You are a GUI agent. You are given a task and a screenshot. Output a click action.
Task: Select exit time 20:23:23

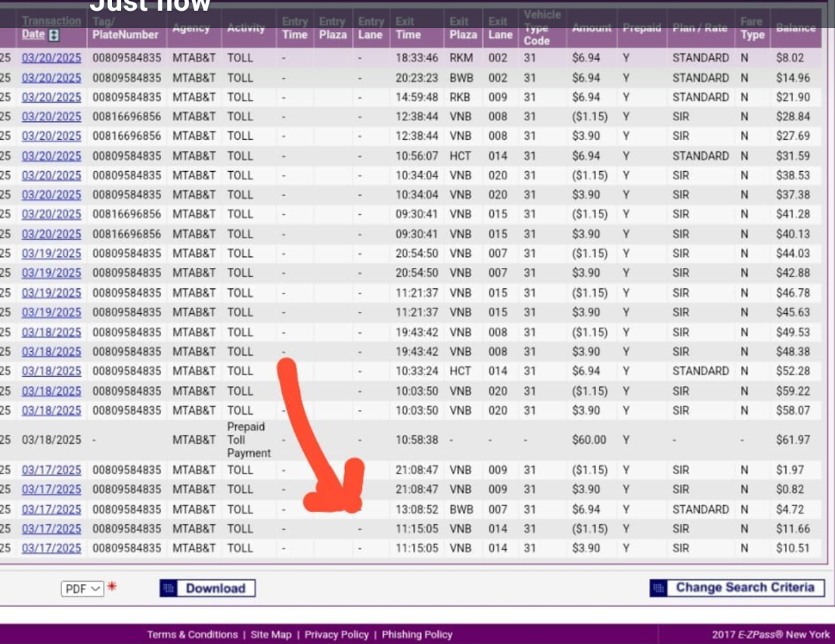point(417,78)
